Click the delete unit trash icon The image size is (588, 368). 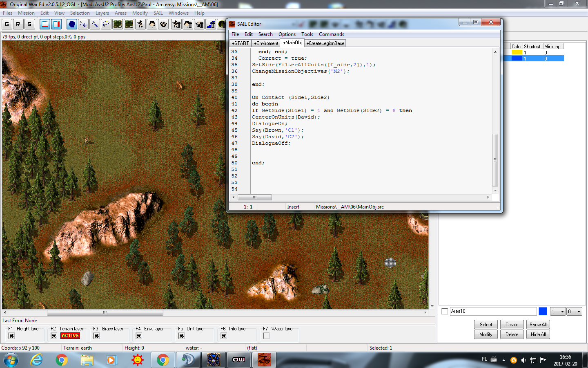176,24
